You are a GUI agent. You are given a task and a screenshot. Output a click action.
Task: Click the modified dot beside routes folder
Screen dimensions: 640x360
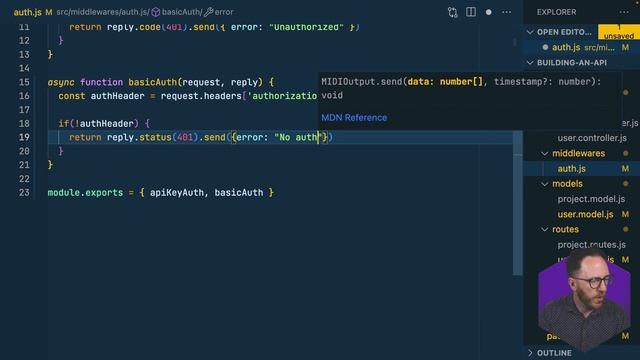click(625, 230)
